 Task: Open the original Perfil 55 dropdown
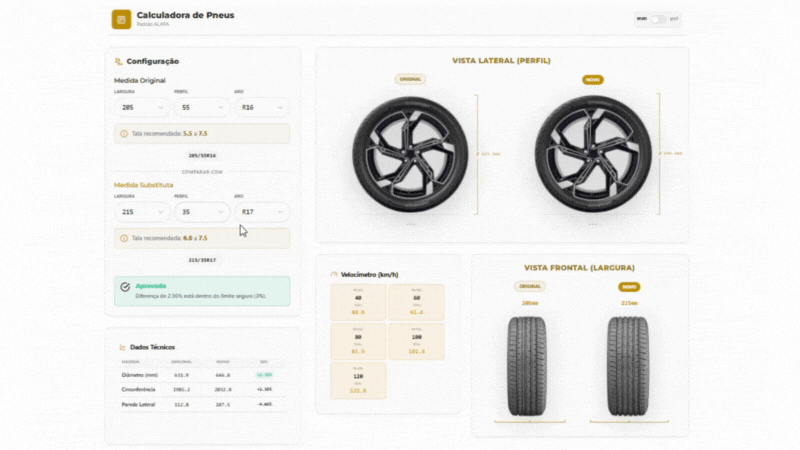point(200,107)
